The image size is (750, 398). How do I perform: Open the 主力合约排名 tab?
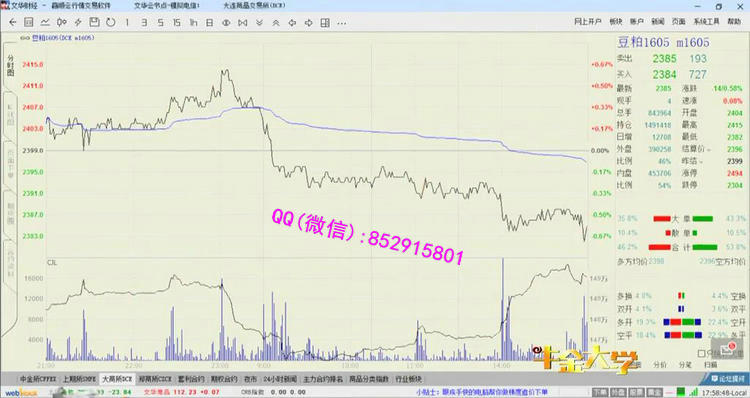click(323, 379)
